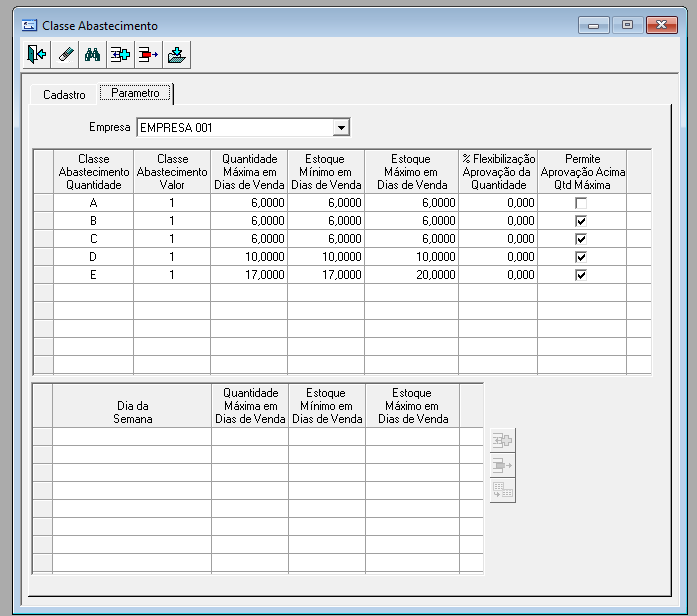Click Estoque Mínimo 6,0000 in row C
The width and height of the screenshot is (697, 616).
click(x=326, y=239)
